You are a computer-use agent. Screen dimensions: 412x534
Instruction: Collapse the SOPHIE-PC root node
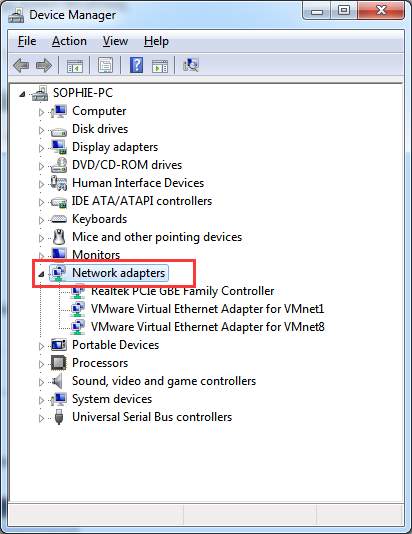[22, 94]
